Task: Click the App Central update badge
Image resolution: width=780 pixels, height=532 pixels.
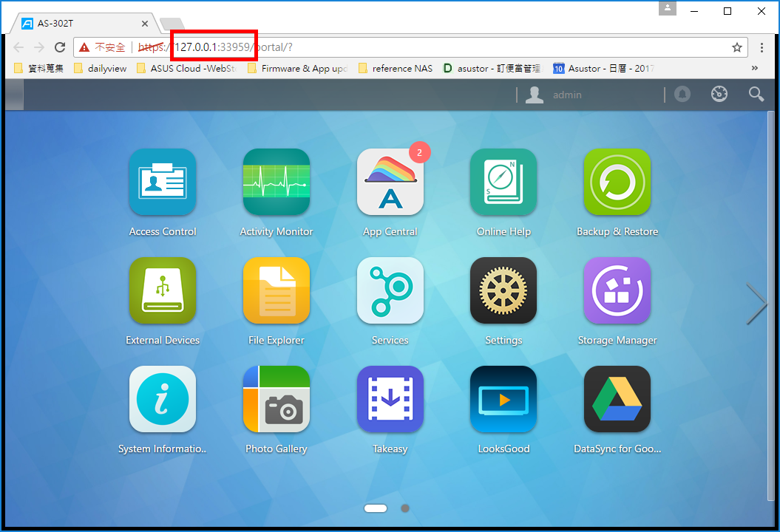Action: (x=419, y=153)
